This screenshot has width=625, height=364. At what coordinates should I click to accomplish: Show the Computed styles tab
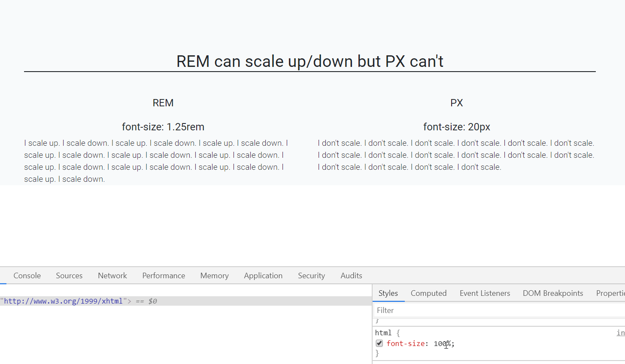tap(428, 293)
